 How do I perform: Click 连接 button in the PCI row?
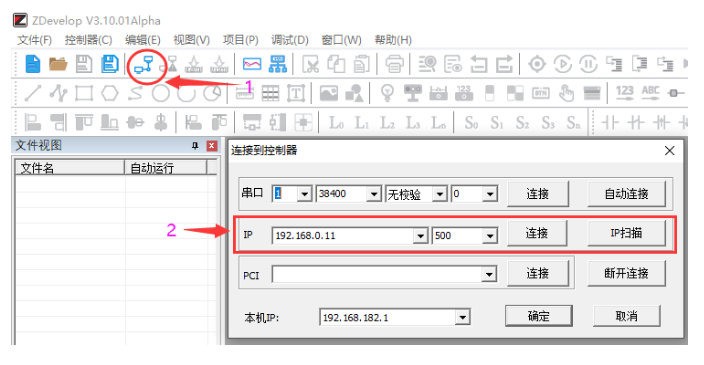pyautogui.click(x=537, y=273)
